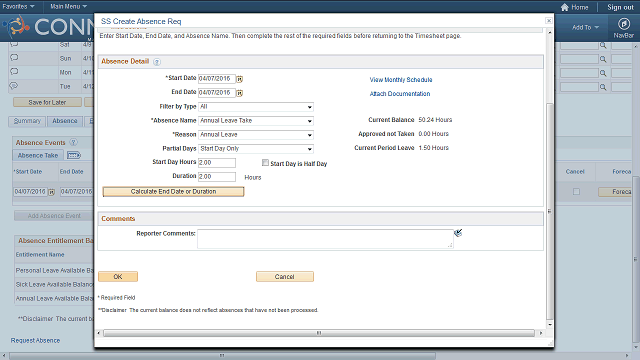Close the SS Create Absence Req dialog
The image size is (640, 360).
pos(549,21)
